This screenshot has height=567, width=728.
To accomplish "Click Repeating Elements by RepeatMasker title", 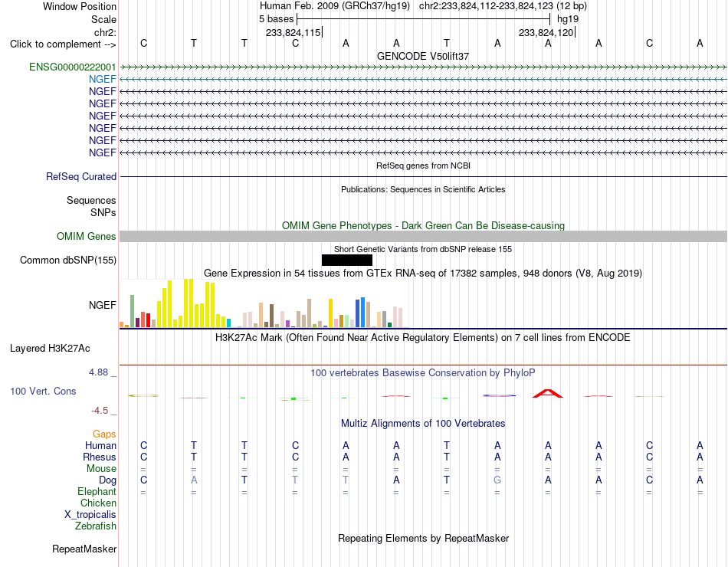I will click(x=423, y=538).
